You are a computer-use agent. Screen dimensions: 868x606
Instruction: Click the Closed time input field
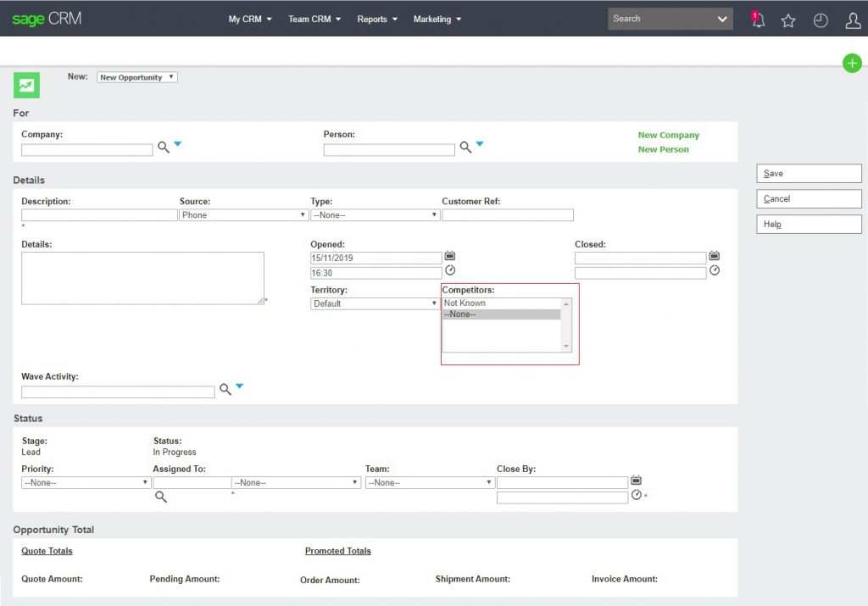coord(641,273)
